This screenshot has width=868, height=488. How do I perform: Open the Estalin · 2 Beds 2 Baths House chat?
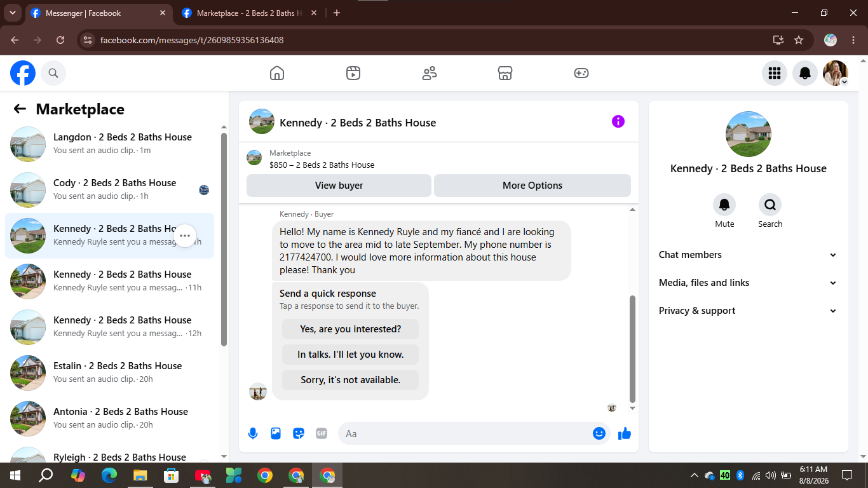tap(109, 373)
